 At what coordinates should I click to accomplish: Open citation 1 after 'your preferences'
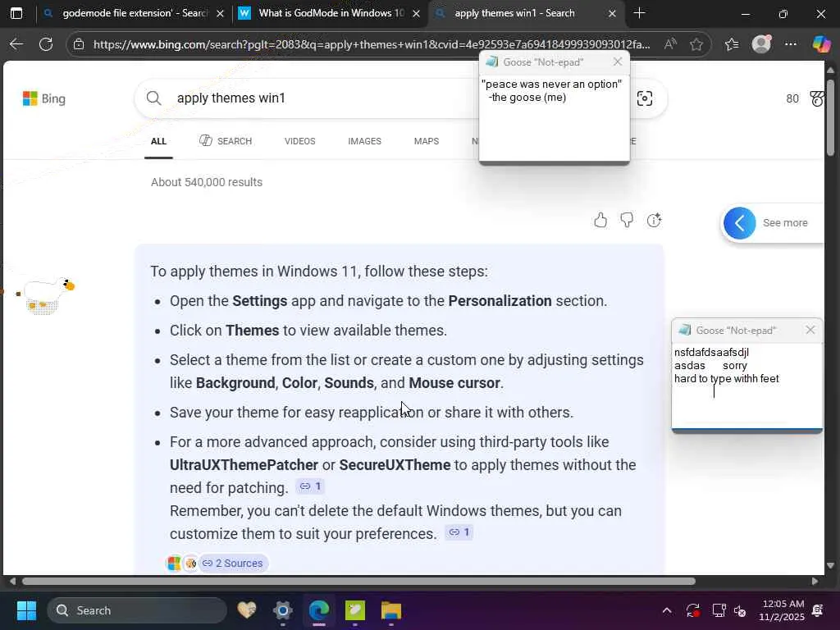tap(459, 532)
